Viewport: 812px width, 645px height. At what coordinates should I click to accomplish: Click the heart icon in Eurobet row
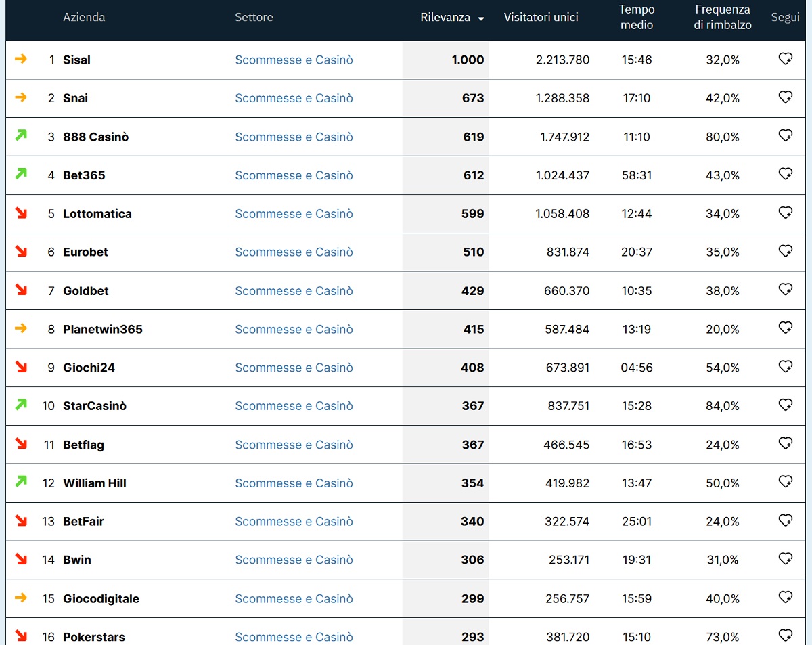(x=785, y=251)
